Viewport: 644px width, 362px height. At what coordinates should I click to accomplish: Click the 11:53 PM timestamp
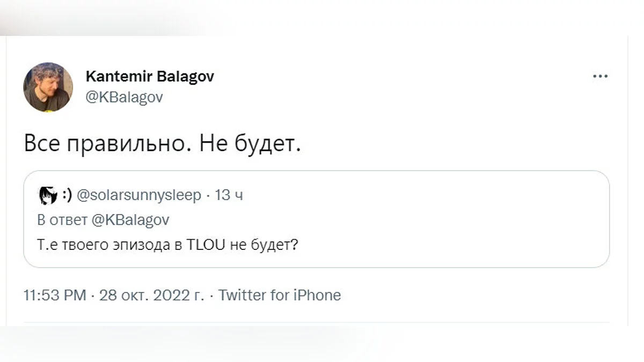55,295
